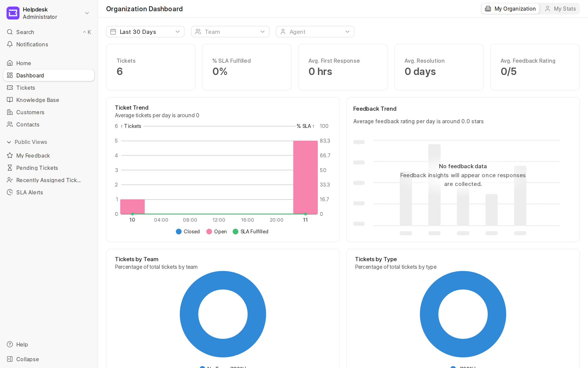Click the Knowledge Base book icon
Viewport: 588px width, 368px height.
click(x=10, y=100)
